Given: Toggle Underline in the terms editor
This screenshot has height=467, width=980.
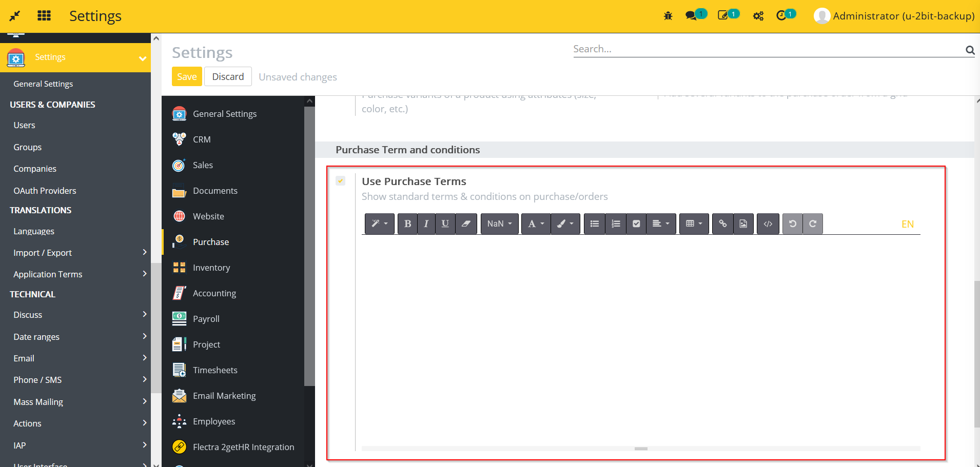Looking at the screenshot, I should coord(445,224).
